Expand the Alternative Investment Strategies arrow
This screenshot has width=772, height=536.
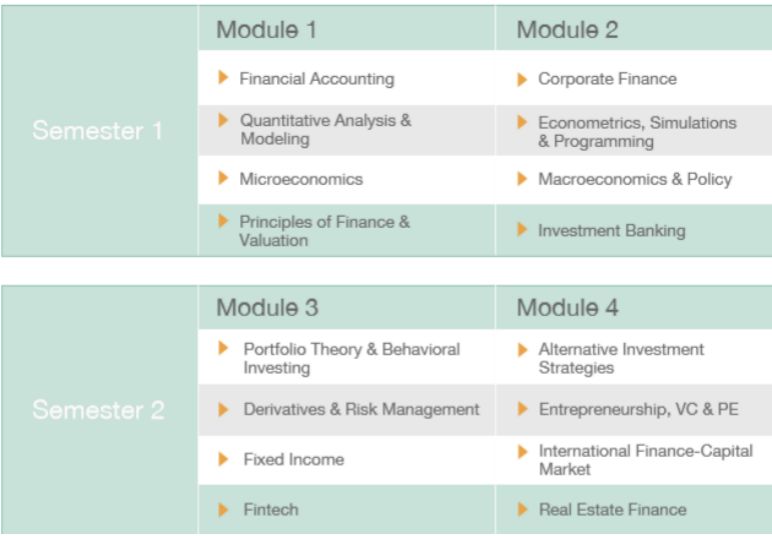[x=522, y=350]
